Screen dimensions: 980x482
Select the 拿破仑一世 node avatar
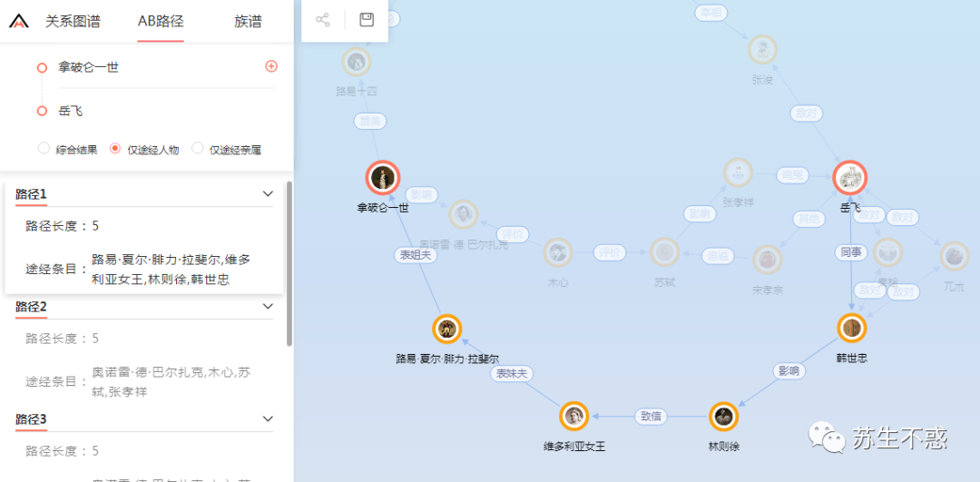[x=383, y=178]
